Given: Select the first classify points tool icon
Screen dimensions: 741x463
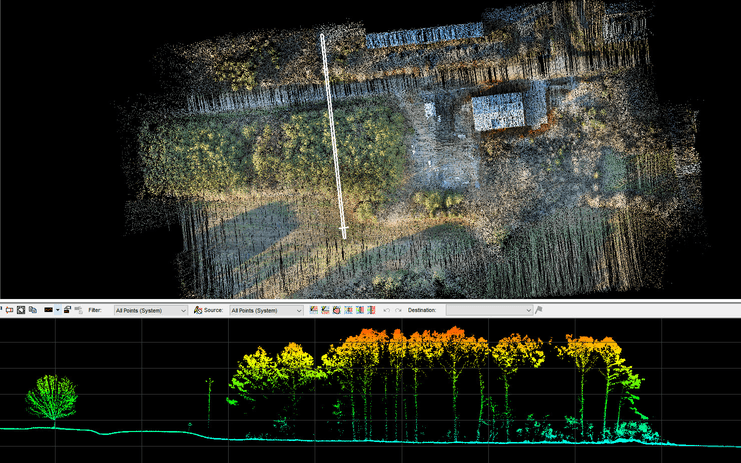Looking at the screenshot, I should tap(314, 310).
